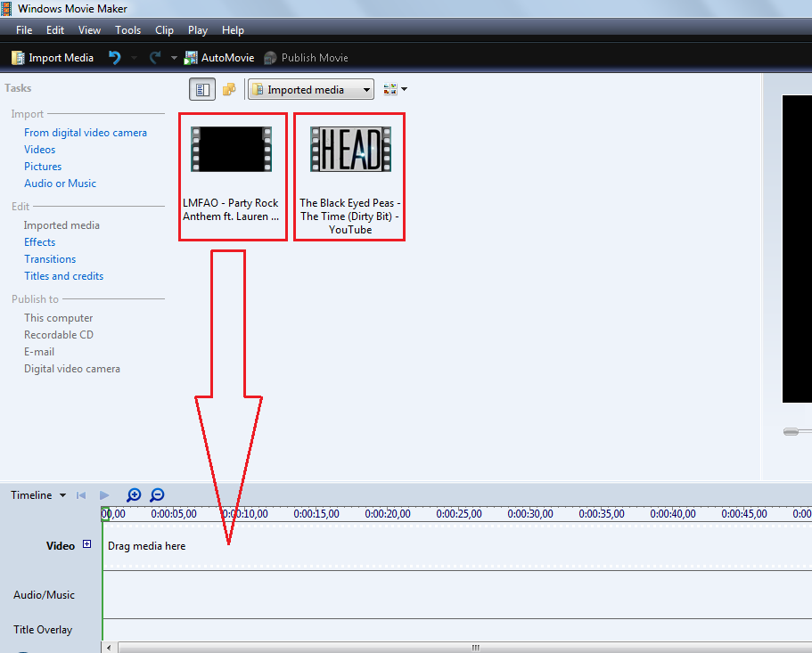This screenshot has height=653, width=812.
Task: Open the Views thumbnail options dropdown
Action: point(395,89)
